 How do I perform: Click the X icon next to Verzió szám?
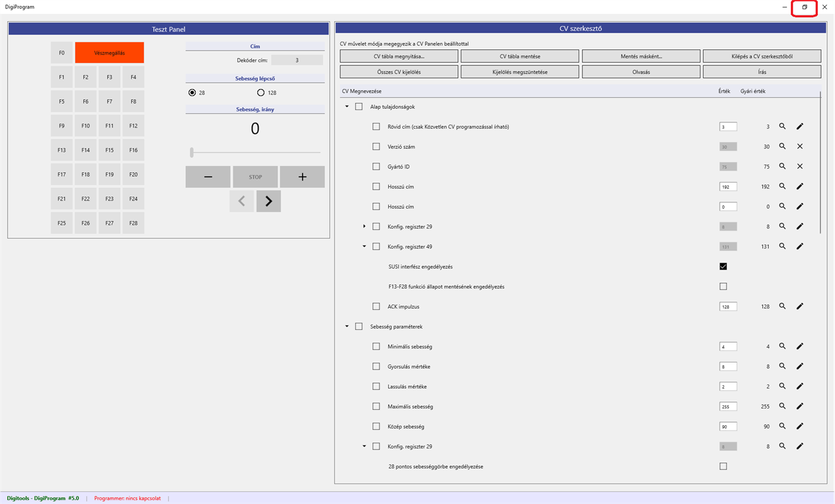coord(799,146)
